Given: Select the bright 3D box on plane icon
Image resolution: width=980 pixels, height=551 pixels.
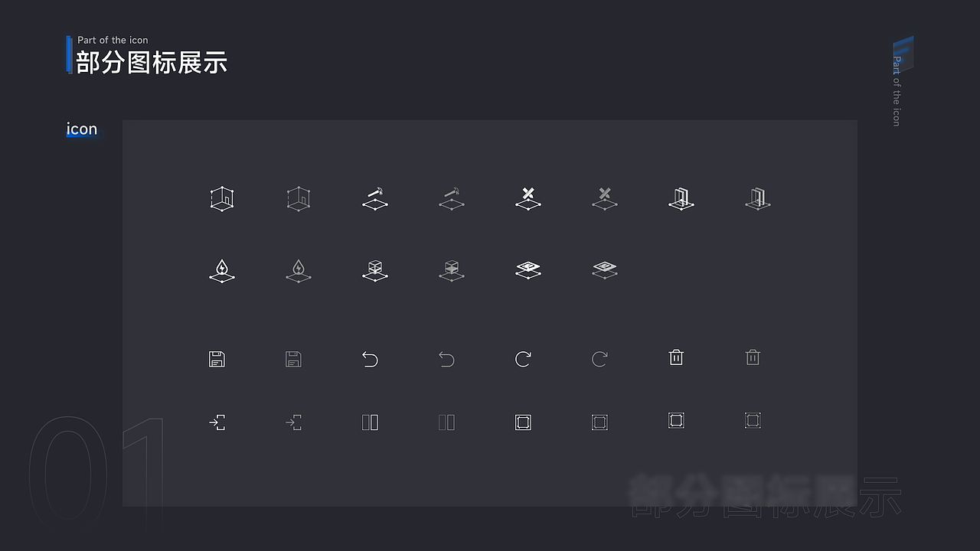Looking at the screenshot, I should tap(374, 271).
